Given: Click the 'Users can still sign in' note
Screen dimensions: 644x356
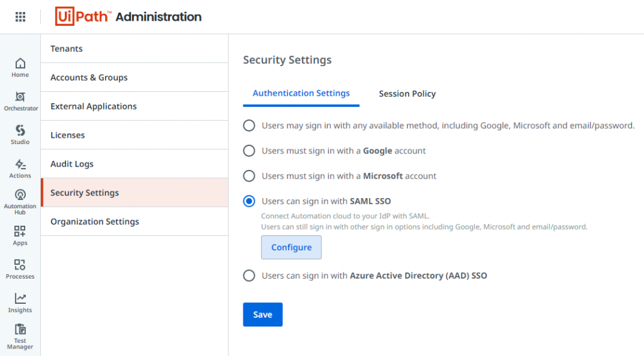Looking at the screenshot, I should pyautogui.click(x=425, y=226).
